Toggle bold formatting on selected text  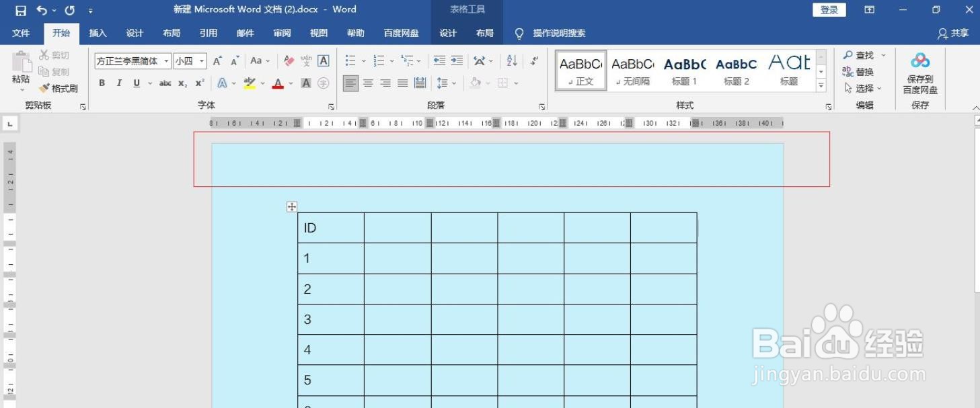(x=102, y=83)
